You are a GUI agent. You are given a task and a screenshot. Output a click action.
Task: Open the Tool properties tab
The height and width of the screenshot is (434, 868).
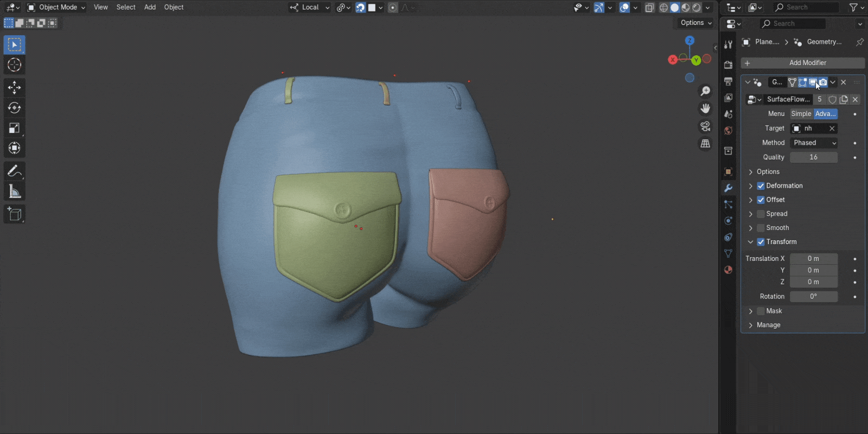click(728, 44)
